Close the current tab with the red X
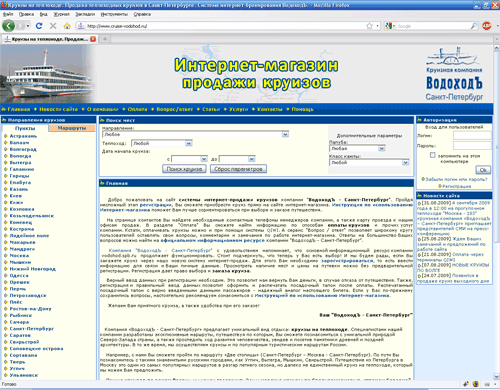The height and width of the screenshot is (390, 500). pyautogui.click(x=93, y=39)
